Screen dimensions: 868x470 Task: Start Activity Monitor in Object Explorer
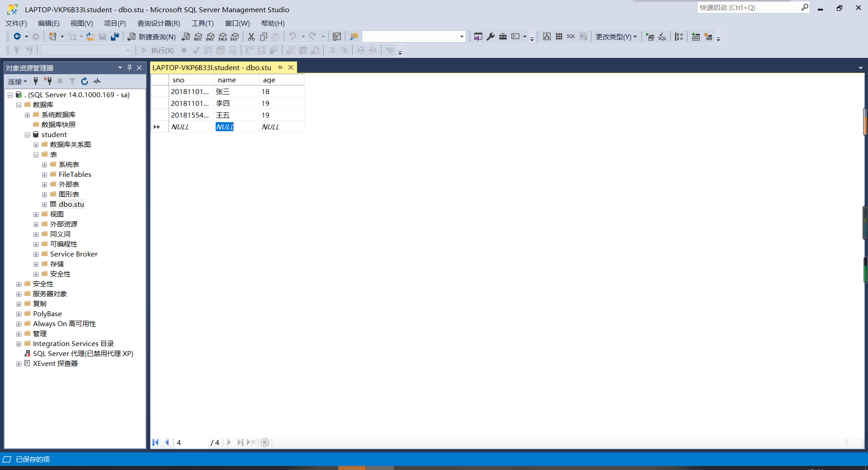coord(97,81)
